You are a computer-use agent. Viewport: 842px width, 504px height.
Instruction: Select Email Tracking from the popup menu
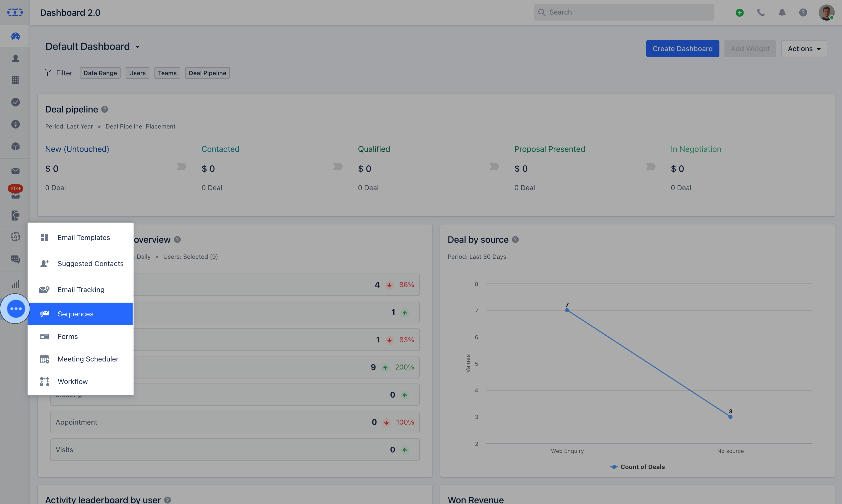80,290
